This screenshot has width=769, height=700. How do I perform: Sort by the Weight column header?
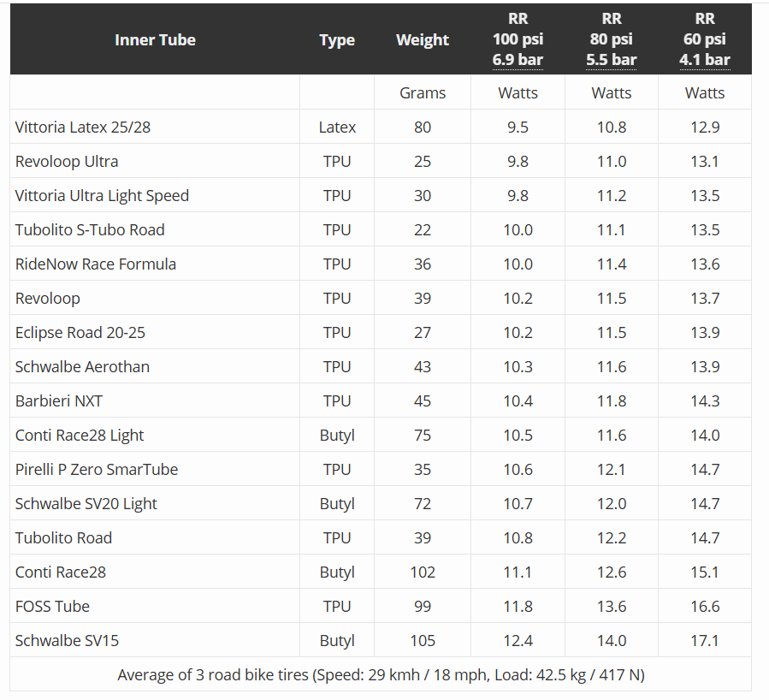pos(423,40)
